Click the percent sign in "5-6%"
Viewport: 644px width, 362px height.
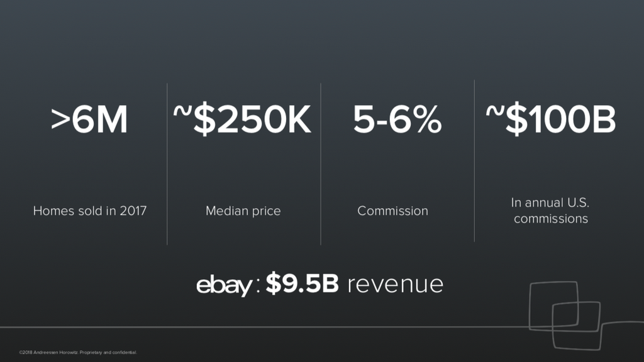point(428,120)
